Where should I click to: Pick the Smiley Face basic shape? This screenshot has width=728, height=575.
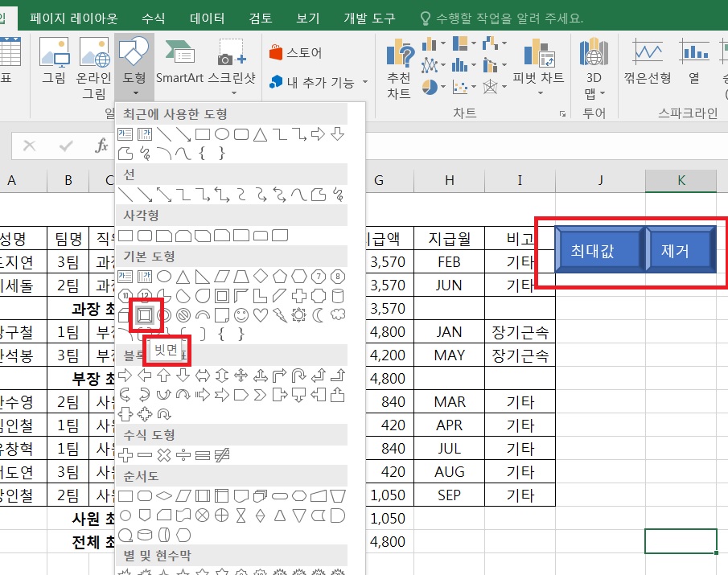click(242, 315)
